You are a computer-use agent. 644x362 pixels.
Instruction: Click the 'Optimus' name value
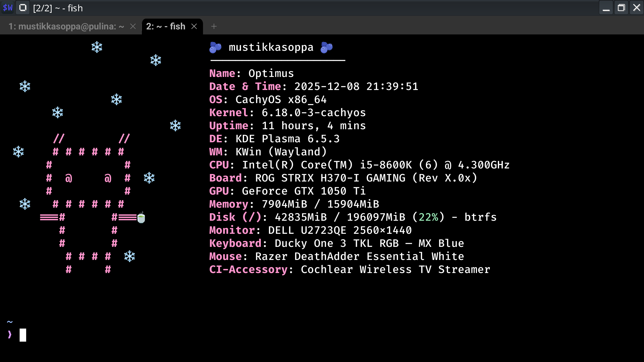[x=271, y=73]
